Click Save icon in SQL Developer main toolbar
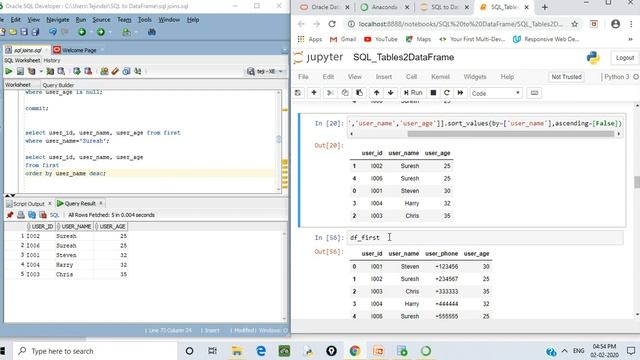Image resolution: width=640 pixels, height=360 pixels. 24,32
